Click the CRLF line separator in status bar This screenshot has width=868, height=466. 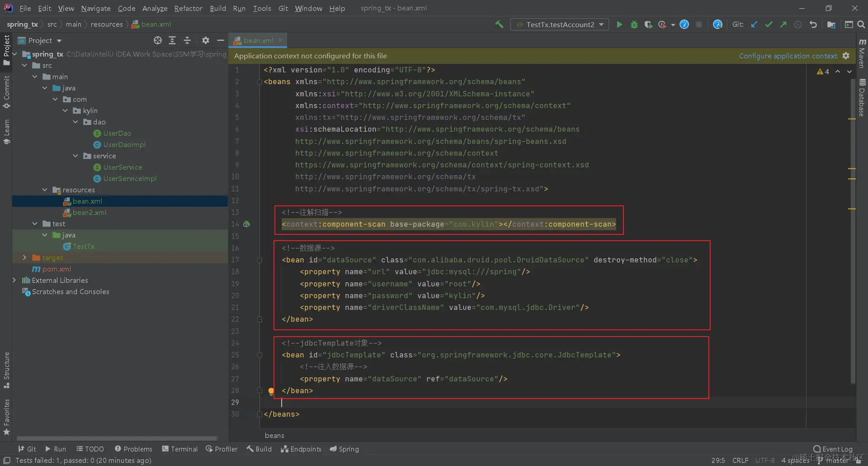coord(740,460)
